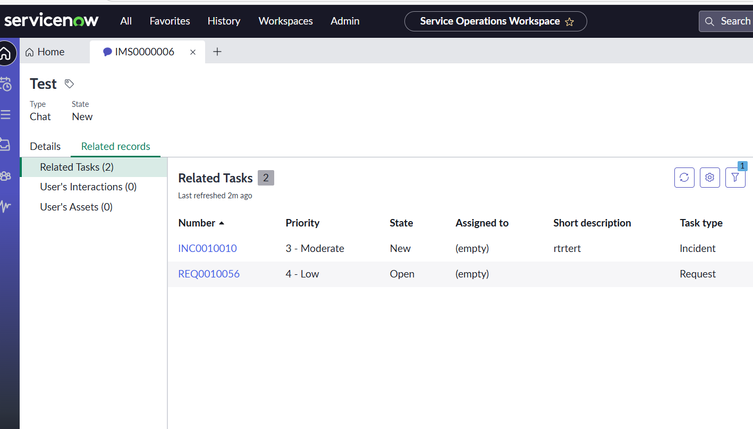
Task: Open the Admin menu
Action: pos(345,21)
